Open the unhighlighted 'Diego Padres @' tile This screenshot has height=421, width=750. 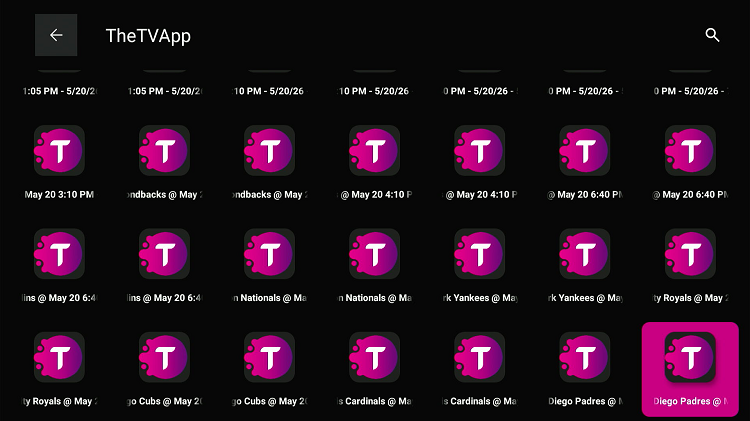(x=585, y=369)
